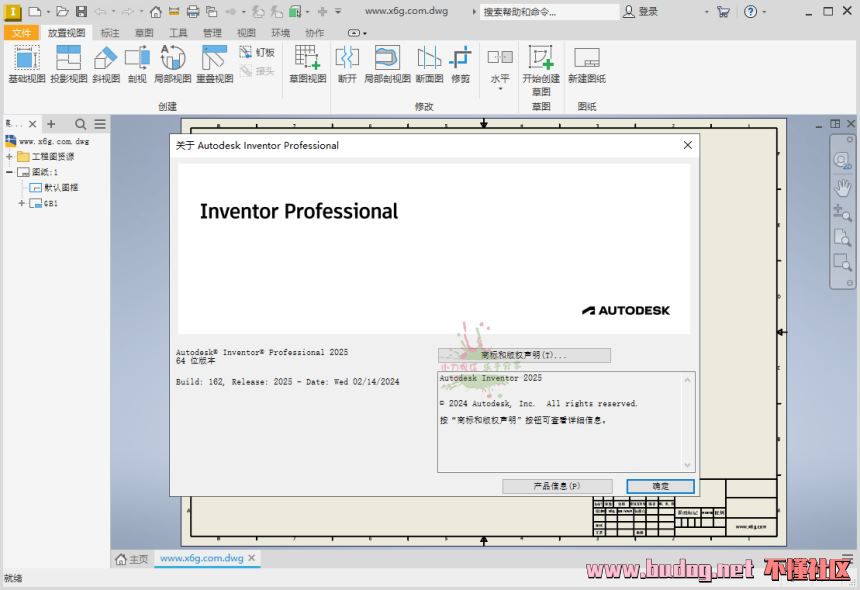Click the help question mark icon
Viewport: 860px width, 590px height.
click(750, 12)
